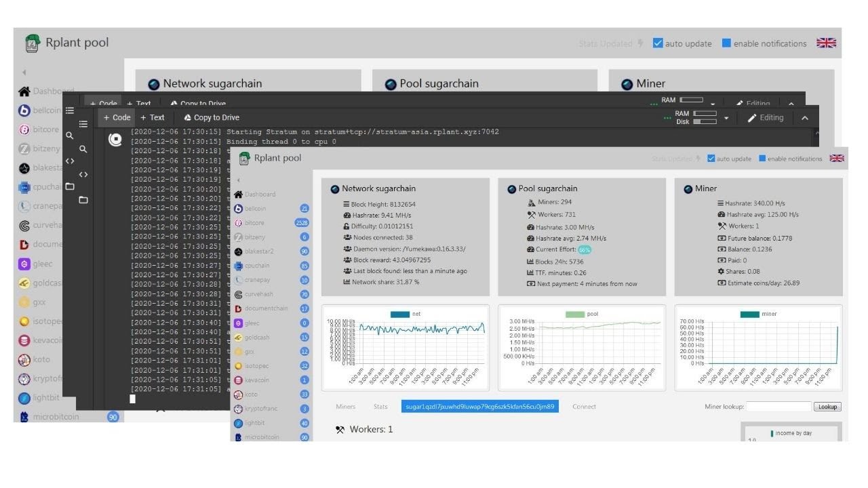Viewport: 868px width, 488px height.
Task: Open language flag selector in back Rplant window
Action: pyautogui.click(x=826, y=43)
